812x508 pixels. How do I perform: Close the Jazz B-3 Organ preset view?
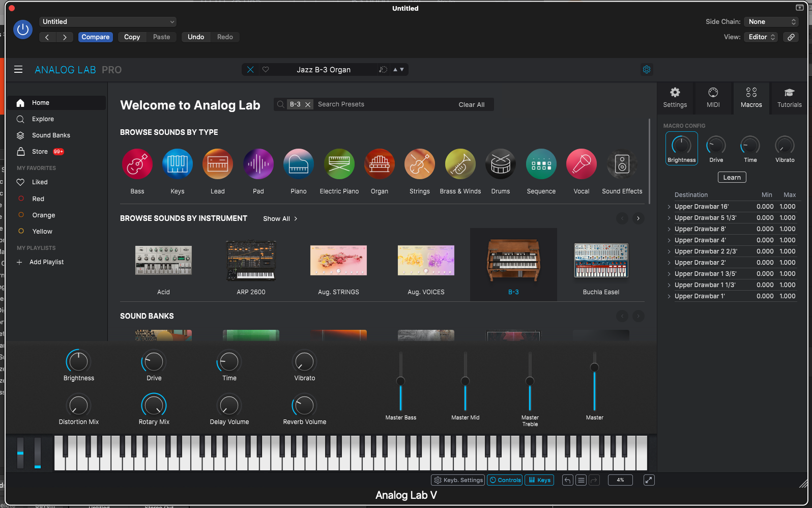coord(250,70)
